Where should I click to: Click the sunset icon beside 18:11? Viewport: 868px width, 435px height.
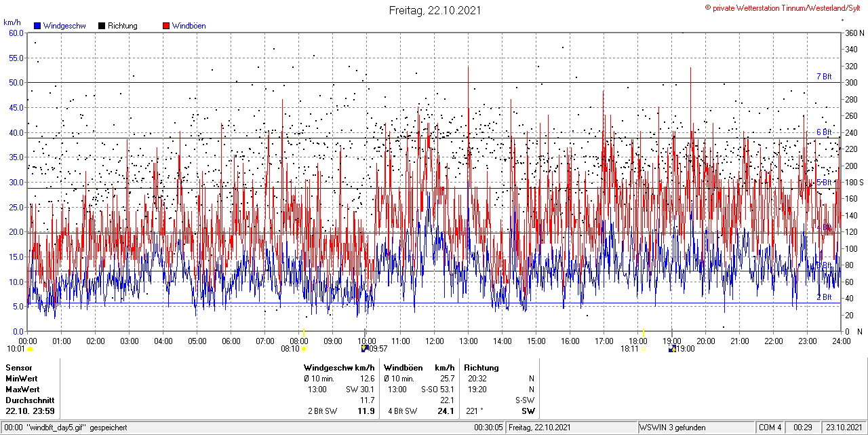(643, 349)
